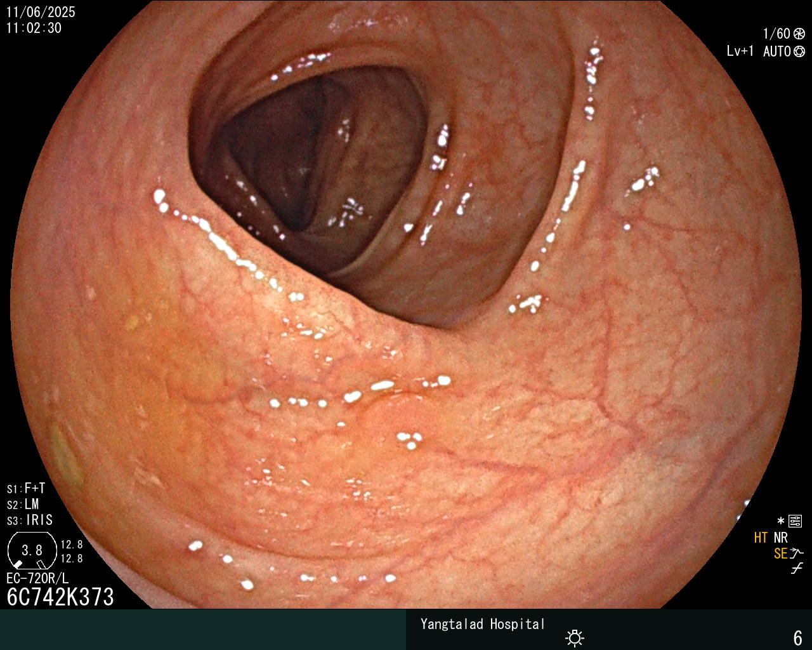The width and height of the screenshot is (812, 650).
Task: Click the iris aperture icon beside AUTO
Action: pyautogui.click(x=799, y=51)
